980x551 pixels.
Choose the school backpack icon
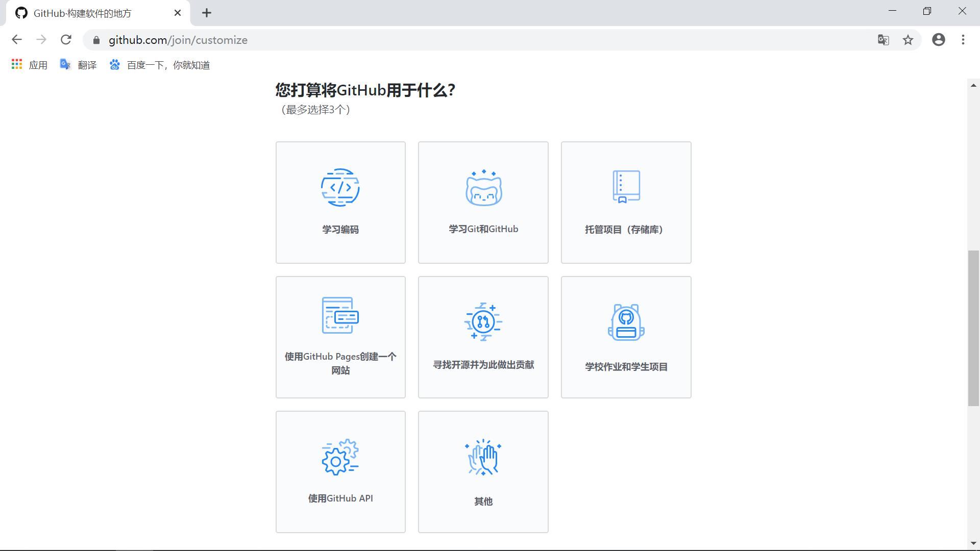[626, 322]
